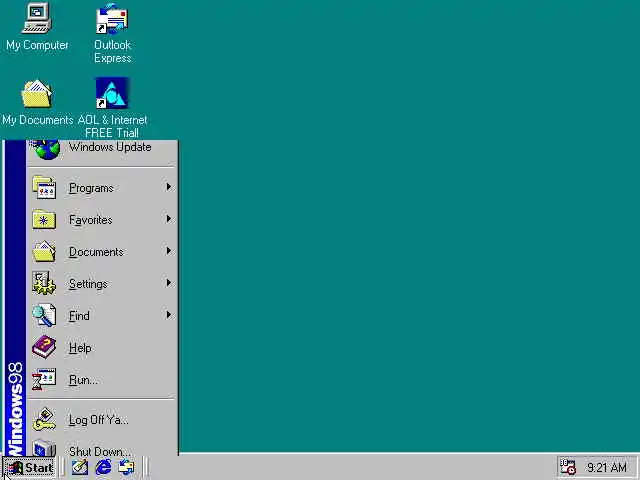Click the Shut Down monitor icon

tap(44, 448)
